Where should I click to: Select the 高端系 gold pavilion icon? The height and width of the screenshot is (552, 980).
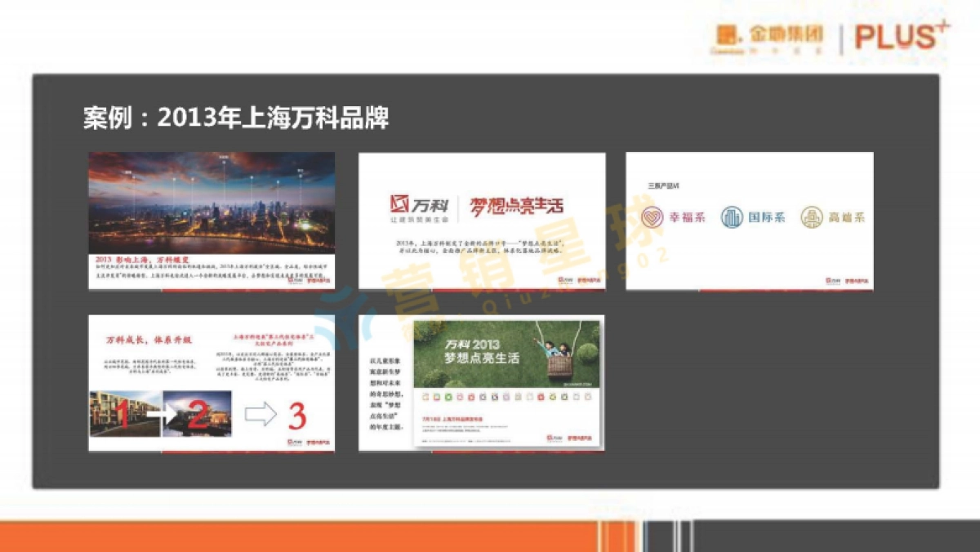pos(812,217)
